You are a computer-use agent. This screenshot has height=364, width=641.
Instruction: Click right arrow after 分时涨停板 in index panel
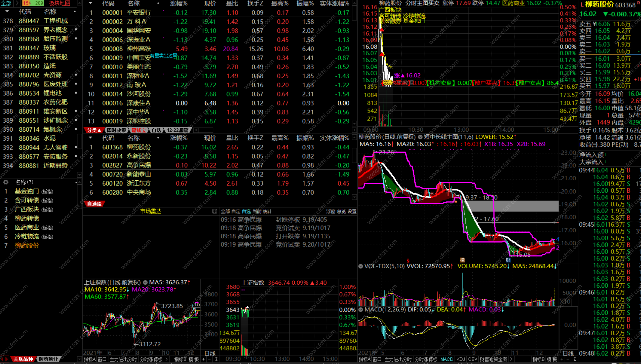(166, 359)
